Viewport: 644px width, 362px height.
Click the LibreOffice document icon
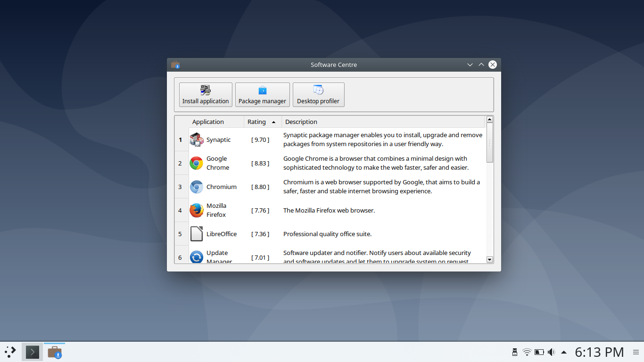pos(196,233)
